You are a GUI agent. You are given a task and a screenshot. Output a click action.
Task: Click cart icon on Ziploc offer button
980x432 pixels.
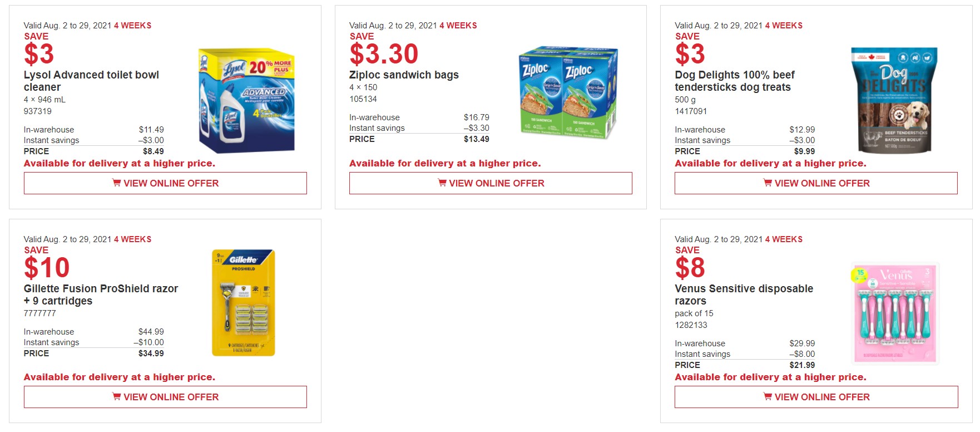coord(442,183)
